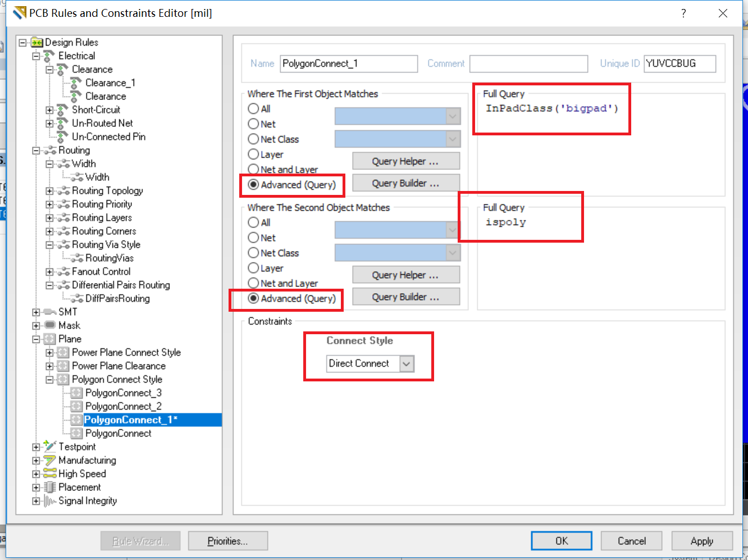This screenshot has width=748, height=560.
Task: Click the Priorities button
Action: (227, 541)
